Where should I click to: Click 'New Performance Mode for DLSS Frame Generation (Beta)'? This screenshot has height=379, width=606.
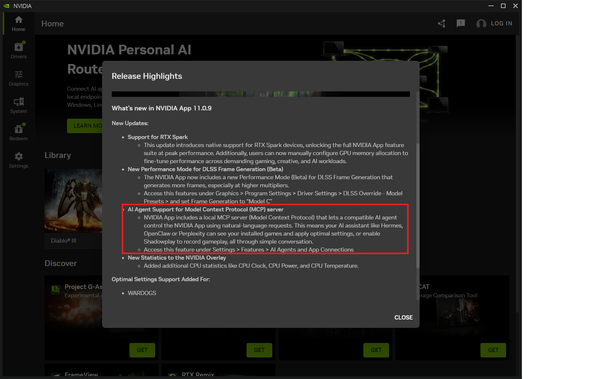[x=205, y=169]
